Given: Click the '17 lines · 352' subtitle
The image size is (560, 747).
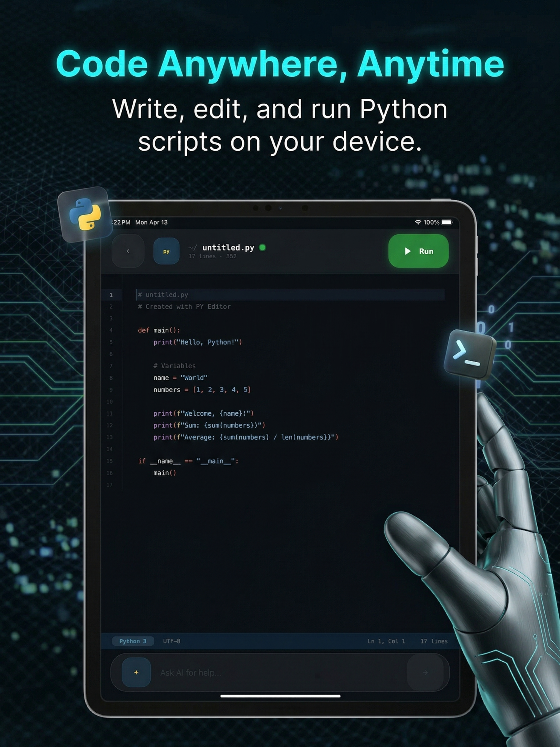Looking at the screenshot, I should 212,256.
